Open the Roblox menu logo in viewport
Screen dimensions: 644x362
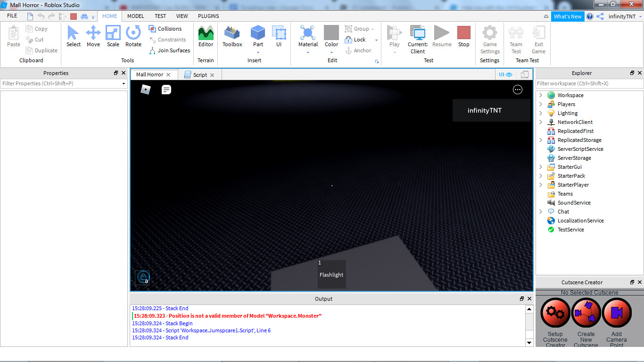pos(146,89)
